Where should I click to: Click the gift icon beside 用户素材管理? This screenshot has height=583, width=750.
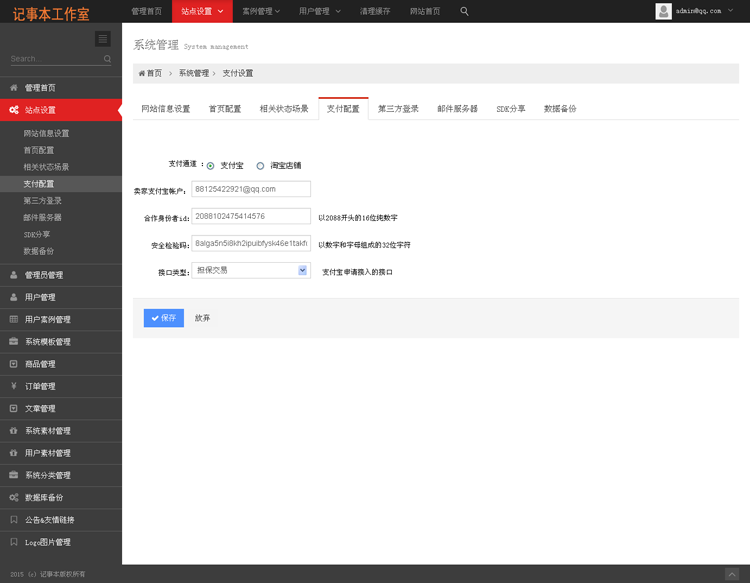click(x=14, y=453)
